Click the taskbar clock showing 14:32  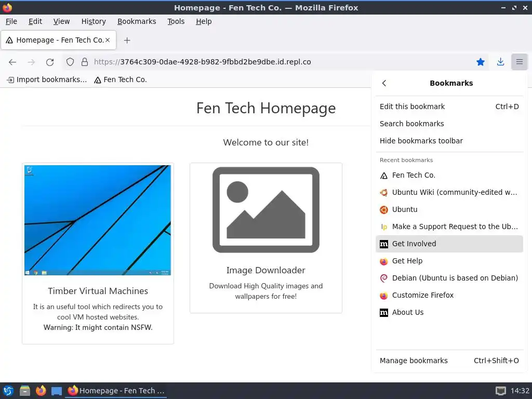[520, 391]
